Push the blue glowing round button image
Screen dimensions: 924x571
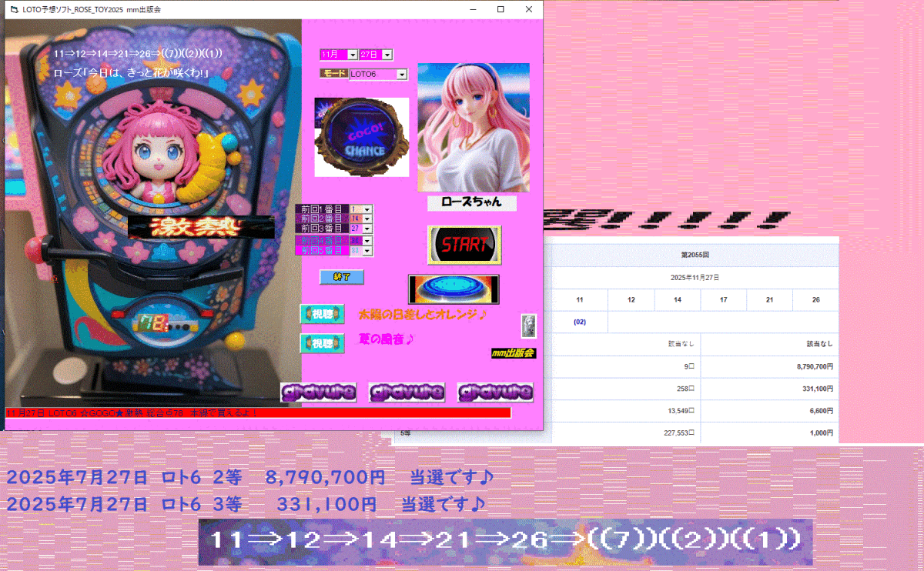[454, 289]
